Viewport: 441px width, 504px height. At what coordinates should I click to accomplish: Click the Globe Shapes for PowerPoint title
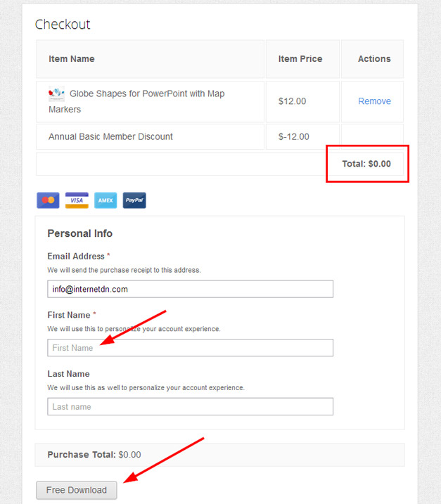pos(136,101)
